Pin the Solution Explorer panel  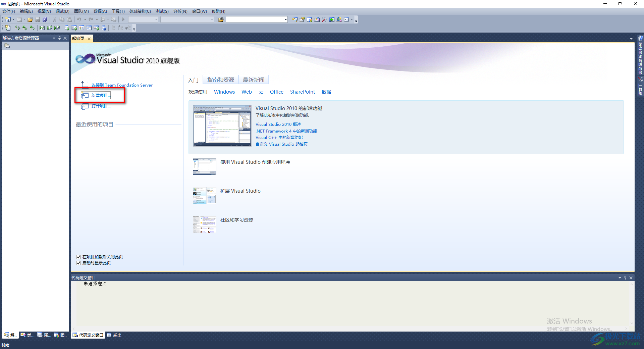click(x=59, y=38)
